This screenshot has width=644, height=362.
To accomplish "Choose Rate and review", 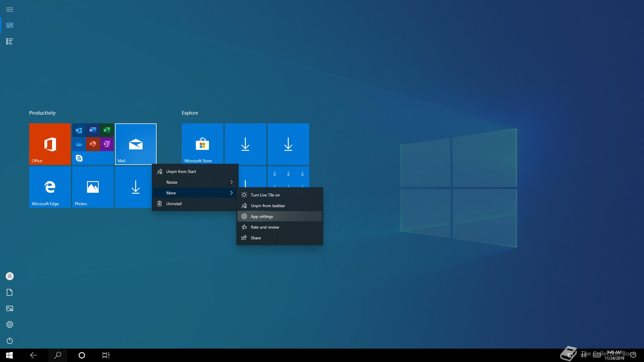I will click(x=280, y=227).
